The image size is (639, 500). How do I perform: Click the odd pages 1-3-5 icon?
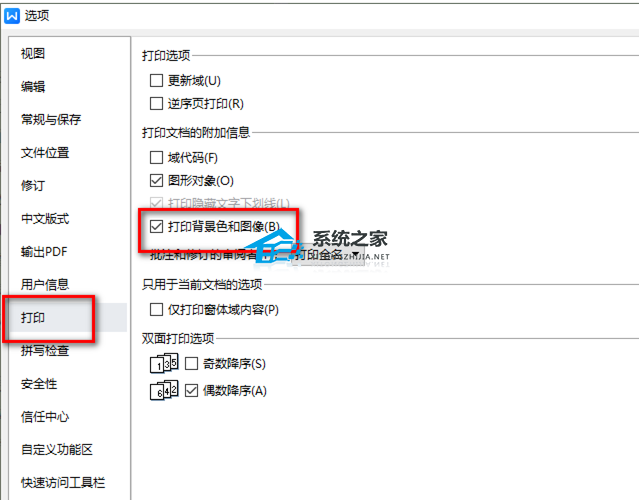164,363
